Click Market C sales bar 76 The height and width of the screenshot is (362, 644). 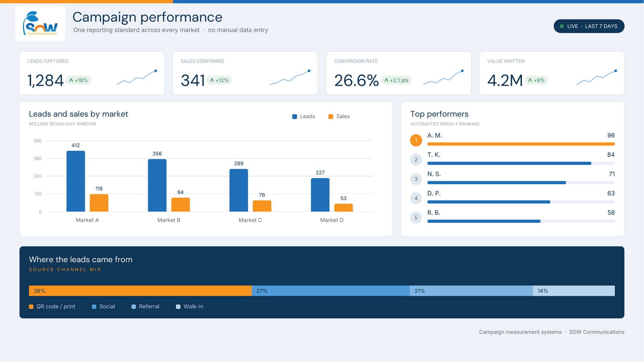click(262, 206)
